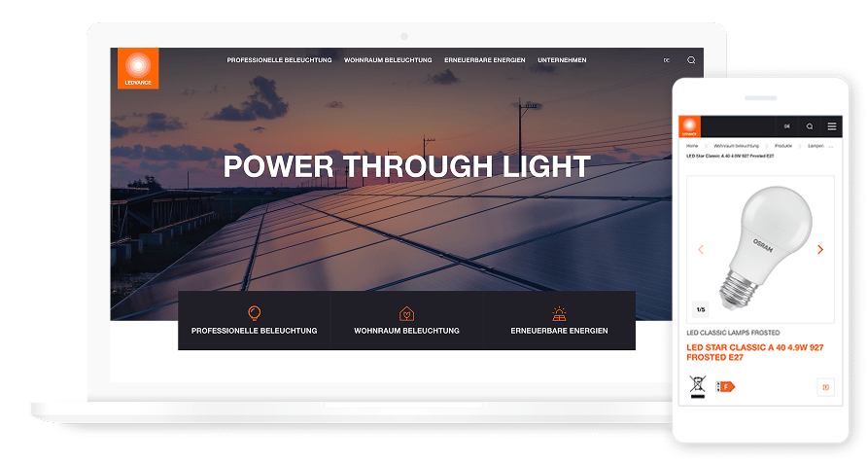Click the lightbulb icon above Professionelle Beleuchtung
The width and height of the screenshot is (868, 462).
pos(255,312)
